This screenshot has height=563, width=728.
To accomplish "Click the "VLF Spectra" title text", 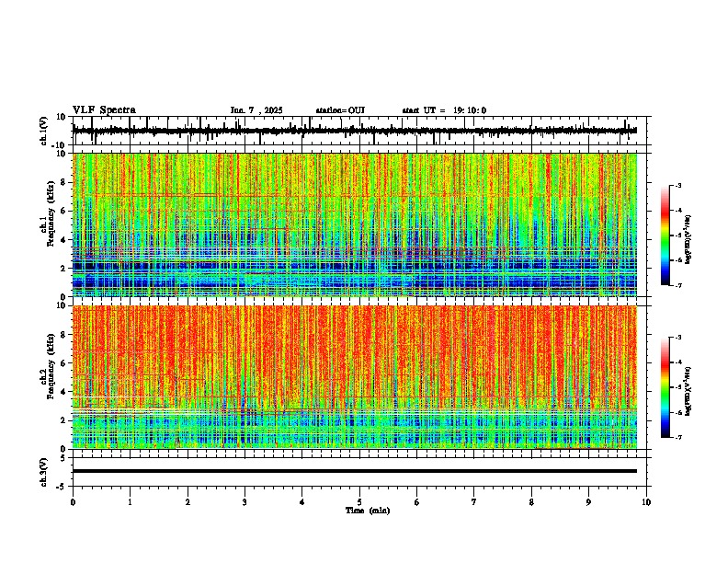I will (104, 109).
